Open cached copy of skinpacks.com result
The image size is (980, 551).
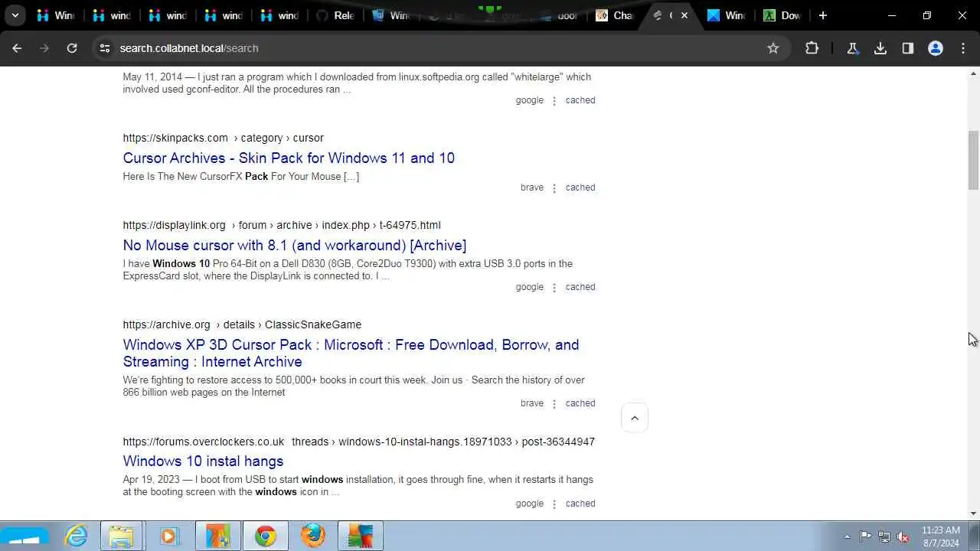pyautogui.click(x=580, y=187)
